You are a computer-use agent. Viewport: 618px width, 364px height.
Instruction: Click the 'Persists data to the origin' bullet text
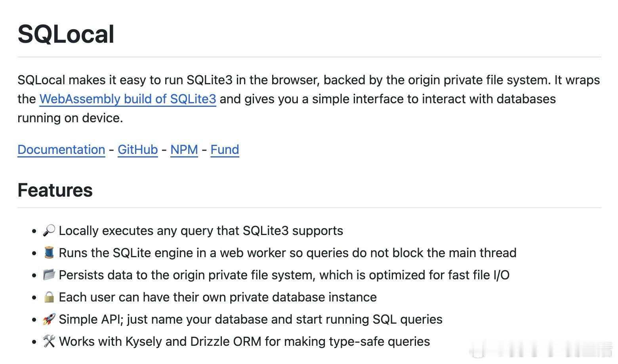[x=284, y=275]
